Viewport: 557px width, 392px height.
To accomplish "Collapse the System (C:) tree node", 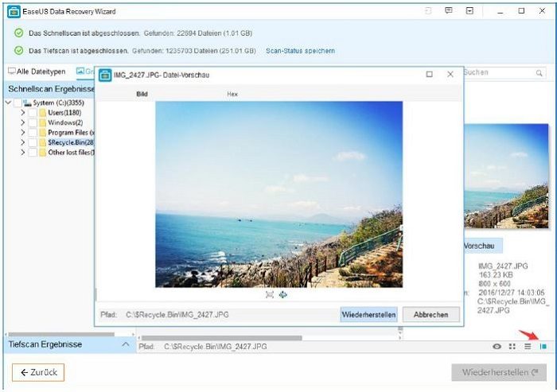I will tap(9, 103).
